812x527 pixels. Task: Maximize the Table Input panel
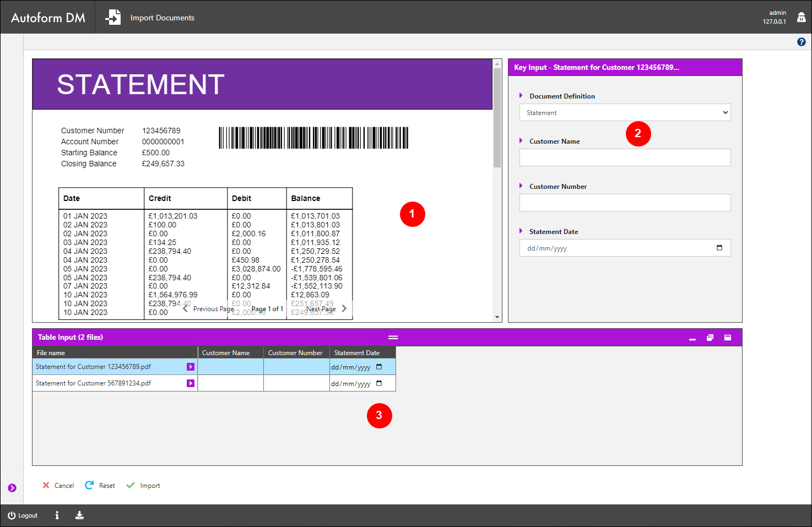click(x=728, y=338)
